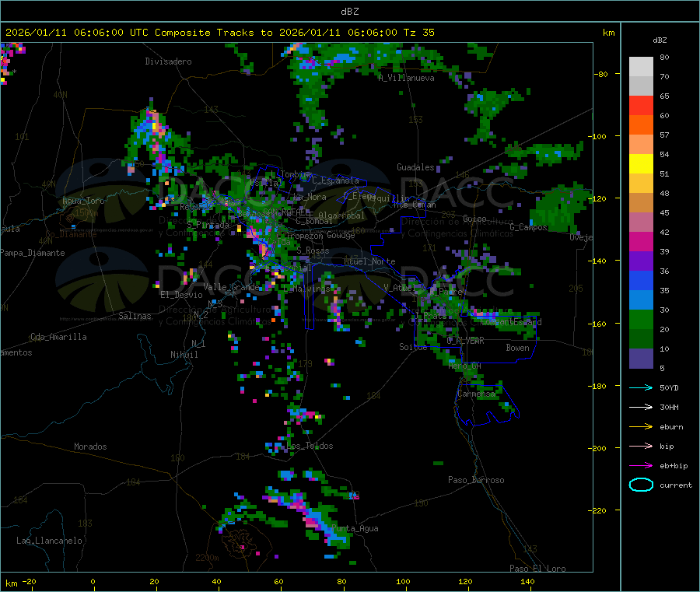Click the -160 km y-axis tick label
This screenshot has height=592, width=700.
tap(599, 324)
